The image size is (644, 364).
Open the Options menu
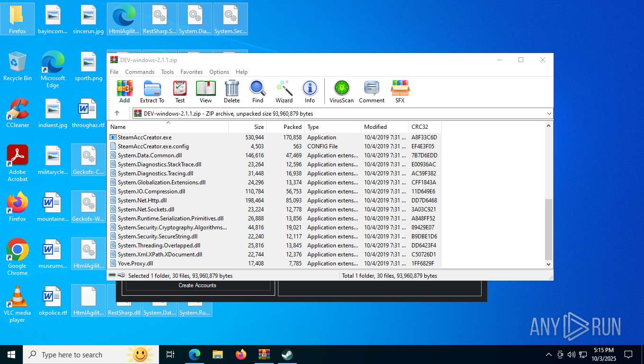pos(219,72)
